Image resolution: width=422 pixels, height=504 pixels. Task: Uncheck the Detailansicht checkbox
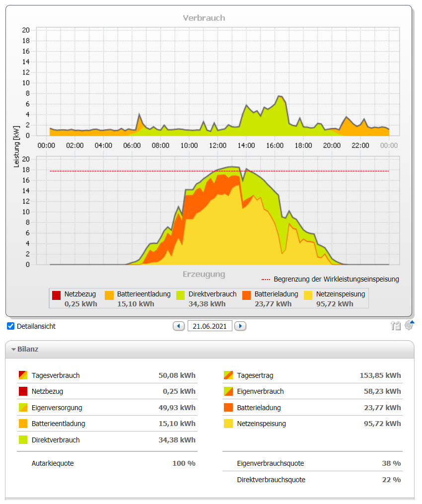[11, 326]
